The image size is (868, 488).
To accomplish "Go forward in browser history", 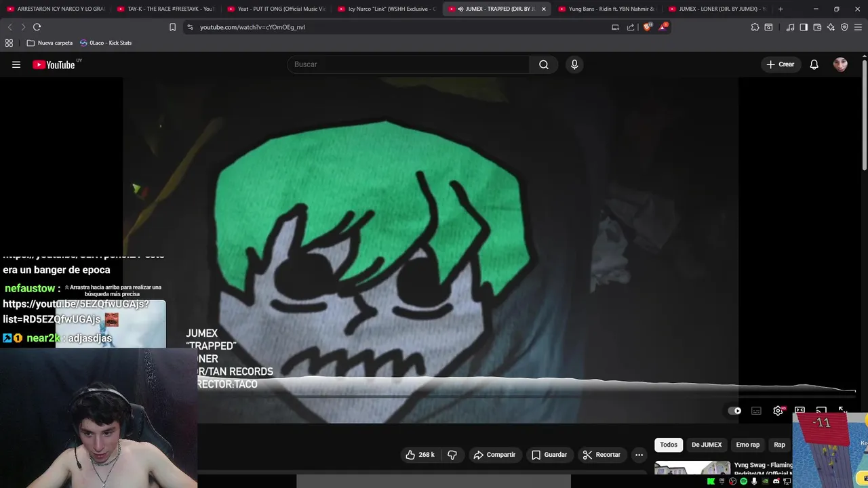I will [x=23, y=27].
